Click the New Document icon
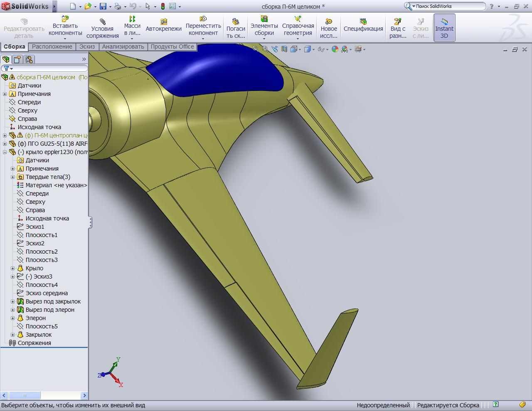This screenshot has height=411, width=532. (x=73, y=6)
